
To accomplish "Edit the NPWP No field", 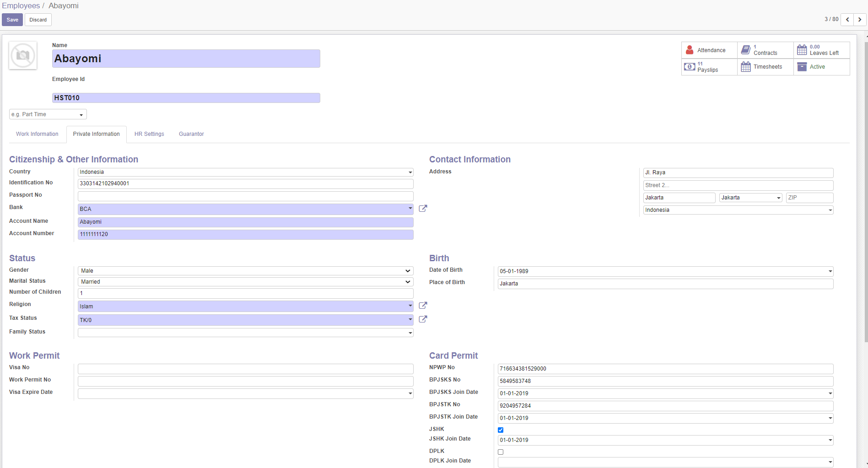I will click(x=665, y=369).
